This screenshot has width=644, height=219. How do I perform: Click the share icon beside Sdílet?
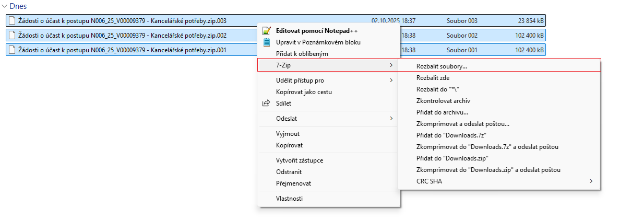[267, 103]
